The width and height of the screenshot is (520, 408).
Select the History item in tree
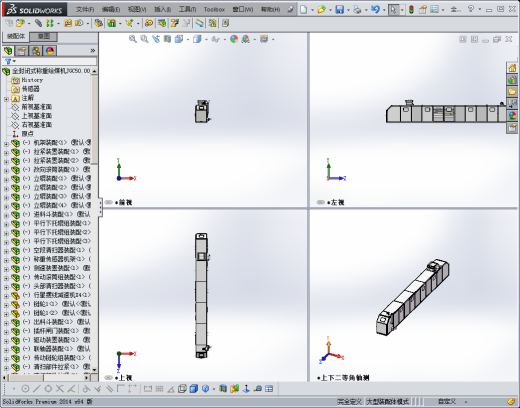[x=32, y=80]
